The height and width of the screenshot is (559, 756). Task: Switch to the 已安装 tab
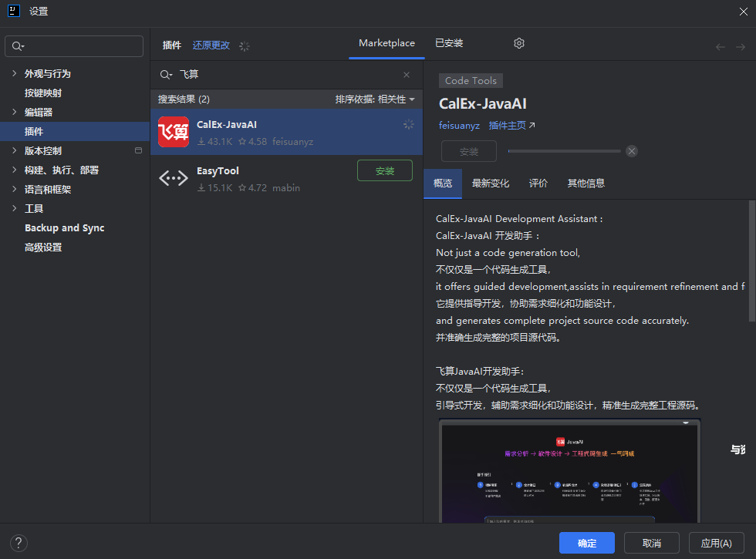tap(449, 44)
